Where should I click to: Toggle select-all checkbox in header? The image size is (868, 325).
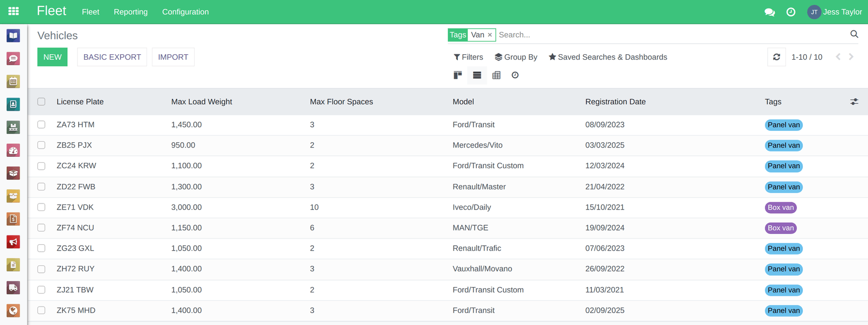pyautogui.click(x=41, y=101)
